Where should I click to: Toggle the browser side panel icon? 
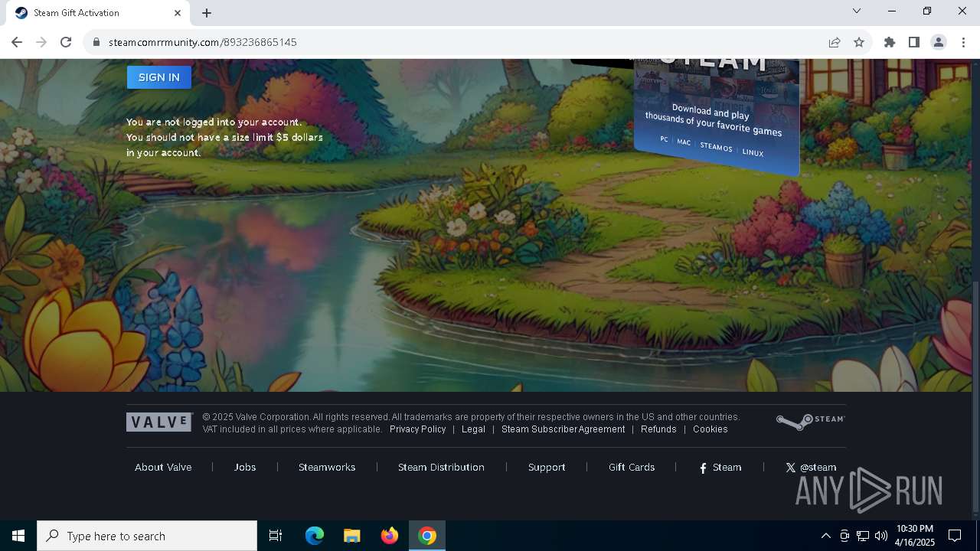(x=914, y=42)
